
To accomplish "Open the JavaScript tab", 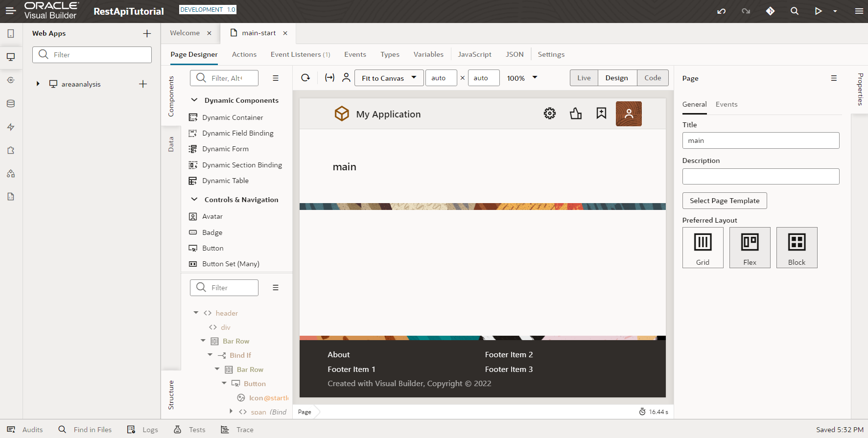I will (474, 54).
